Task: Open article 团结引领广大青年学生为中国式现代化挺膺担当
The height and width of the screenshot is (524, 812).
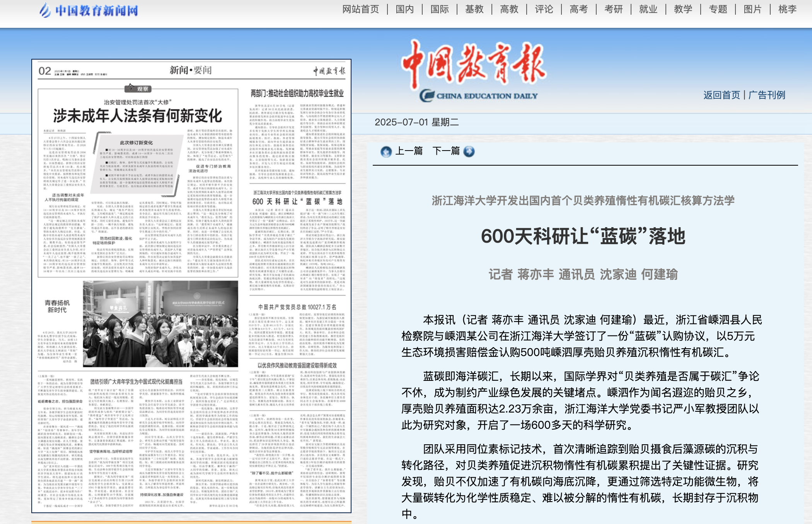Action: [x=136, y=382]
